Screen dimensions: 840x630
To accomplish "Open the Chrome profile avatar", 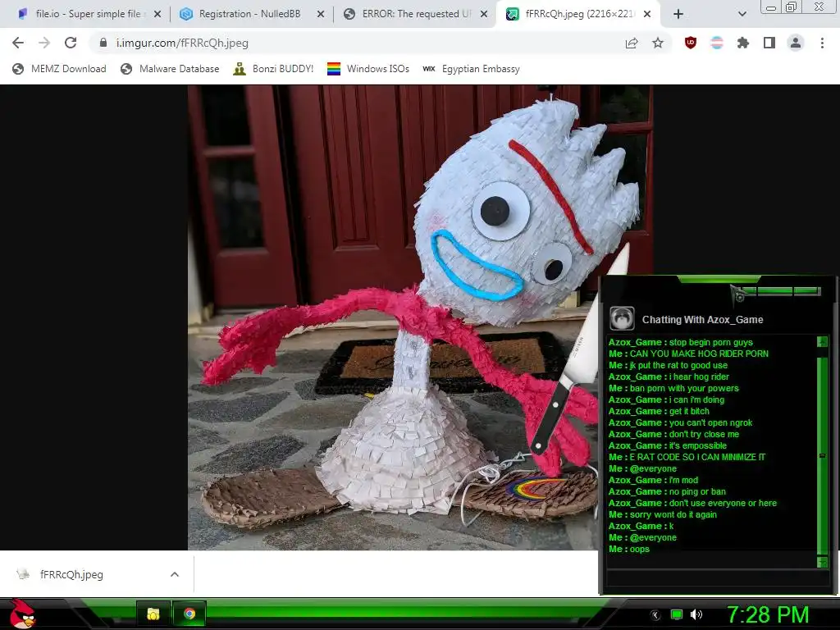I will 796,43.
